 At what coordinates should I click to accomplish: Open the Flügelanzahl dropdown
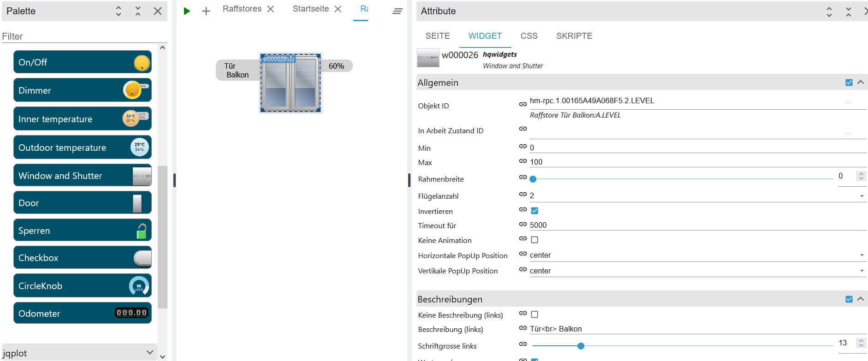tap(862, 196)
